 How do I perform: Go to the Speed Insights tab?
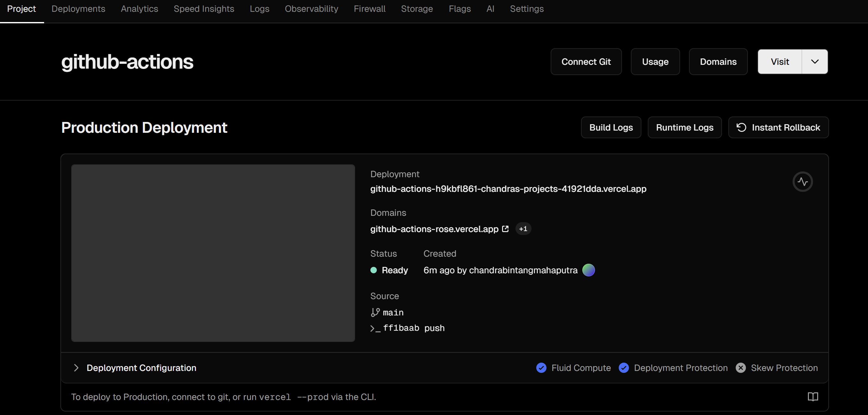point(204,9)
